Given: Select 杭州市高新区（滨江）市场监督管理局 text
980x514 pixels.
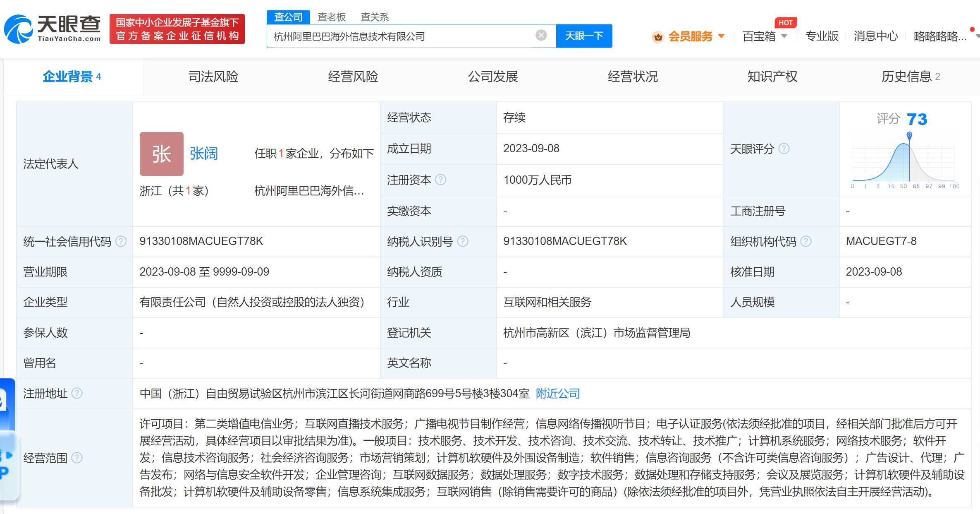Looking at the screenshot, I should [x=597, y=333].
